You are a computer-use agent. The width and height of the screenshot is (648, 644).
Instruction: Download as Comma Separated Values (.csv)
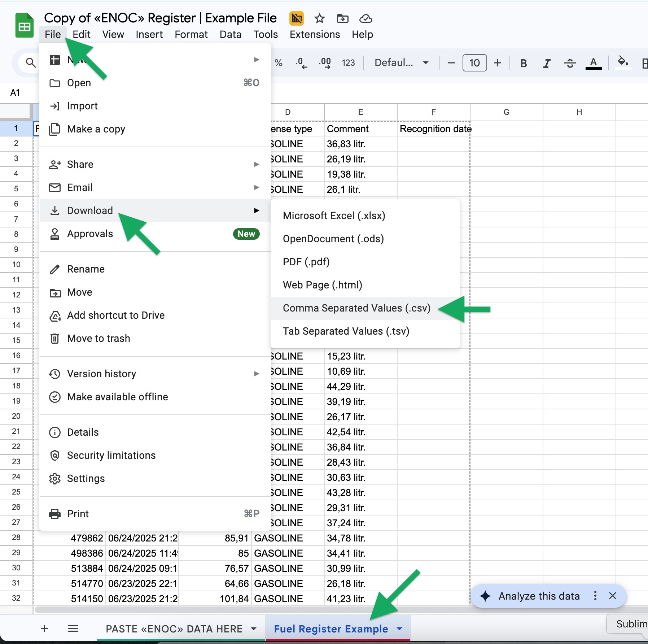coord(365,308)
